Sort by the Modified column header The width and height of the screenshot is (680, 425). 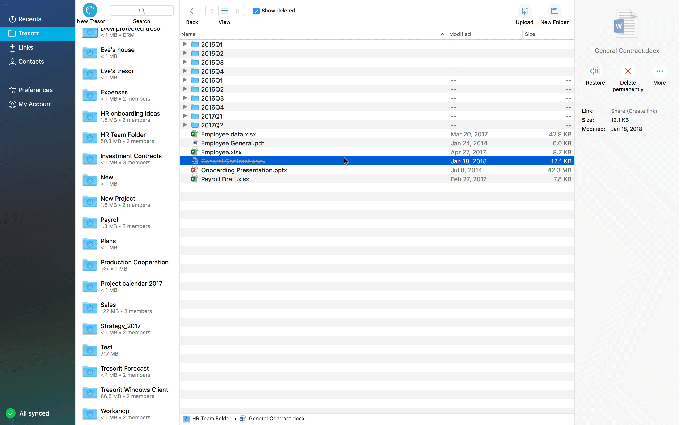(x=461, y=34)
